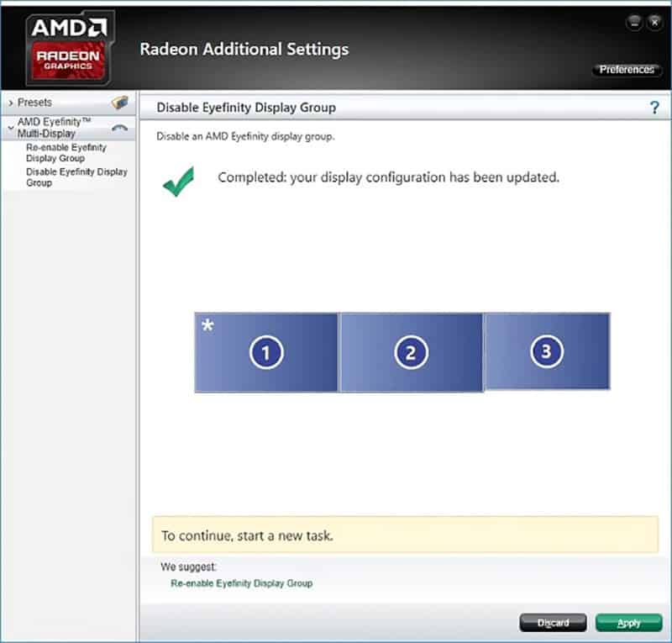Minimize the Radeon settings window

click(x=634, y=23)
